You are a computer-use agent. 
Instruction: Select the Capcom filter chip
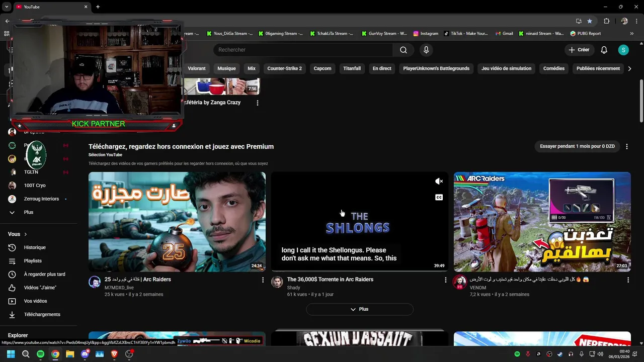(323, 68)
